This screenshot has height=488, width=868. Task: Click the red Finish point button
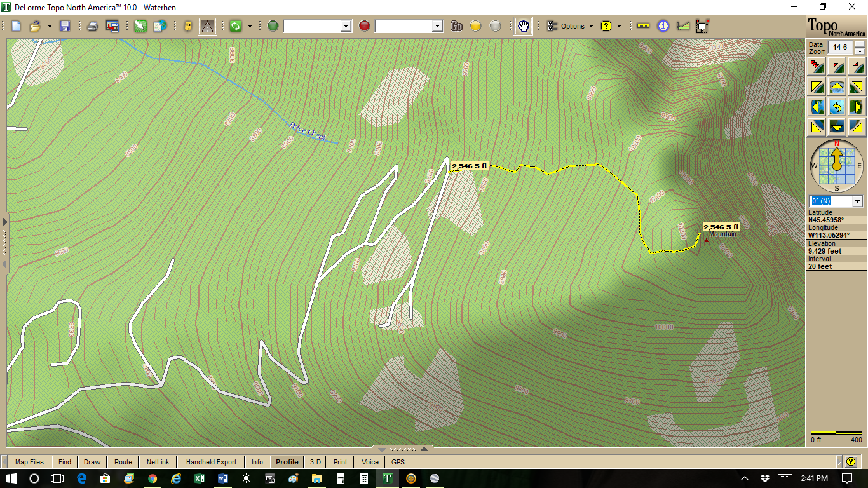pyautogui.click(x=364, y=26)
